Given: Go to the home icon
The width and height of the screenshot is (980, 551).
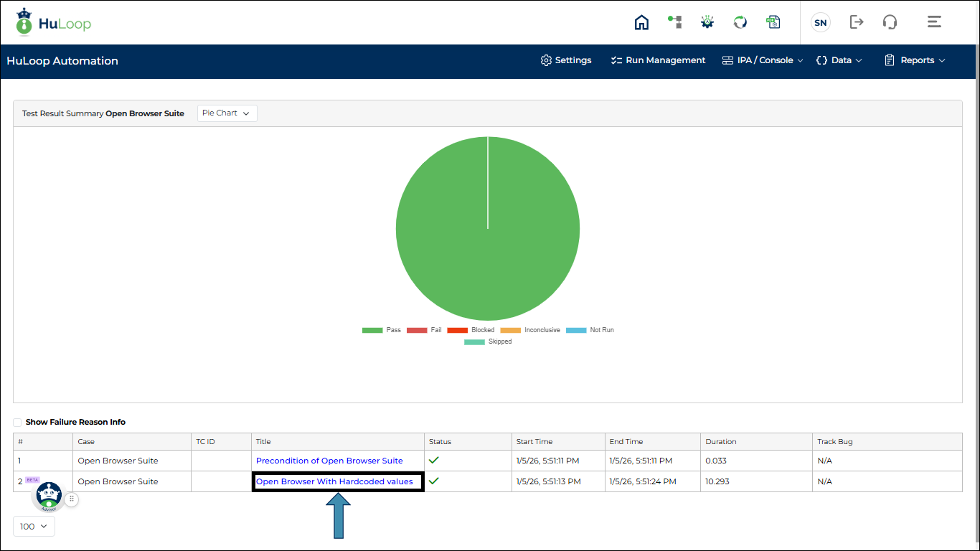Looking at the screenshot, I should point(641,22).
